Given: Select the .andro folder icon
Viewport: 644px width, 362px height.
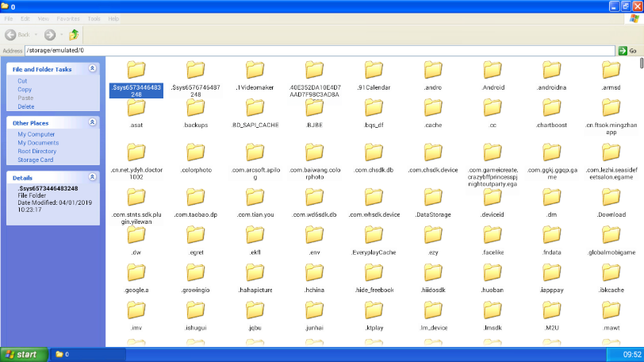Looking at the screenshot, I should tap(433, 71).
